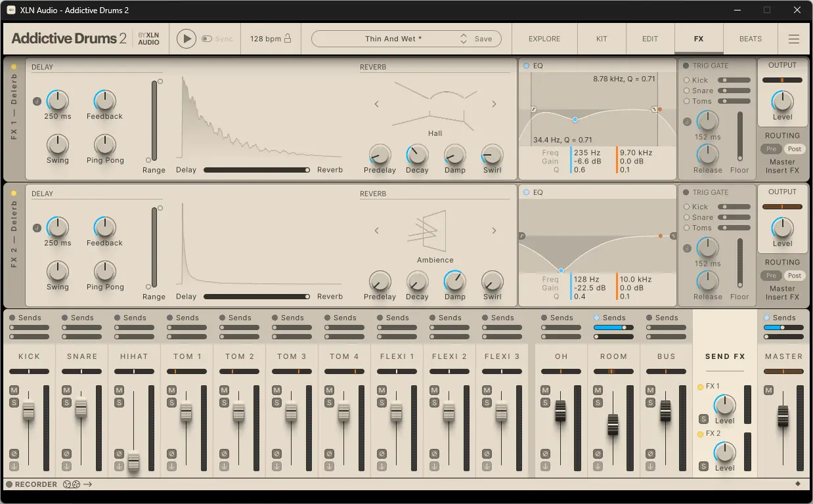
Task: Enable the TRIG GATE on FX 1
Action: [x=686, y=65]
